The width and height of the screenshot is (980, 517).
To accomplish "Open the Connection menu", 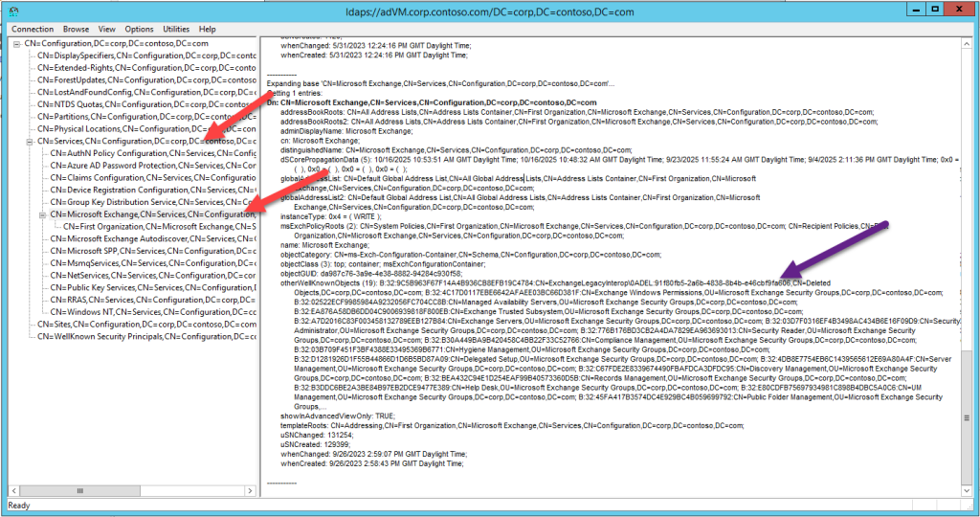I will pos(33,30).
